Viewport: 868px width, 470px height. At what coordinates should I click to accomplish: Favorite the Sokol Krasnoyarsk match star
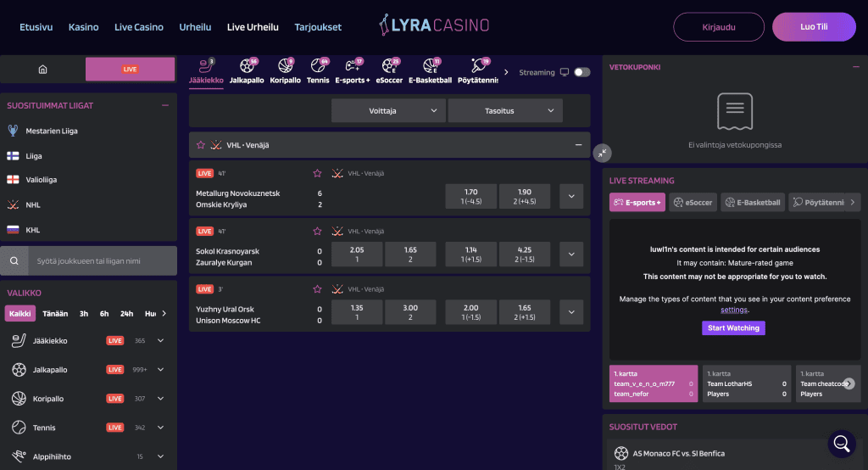click(317, 231)
